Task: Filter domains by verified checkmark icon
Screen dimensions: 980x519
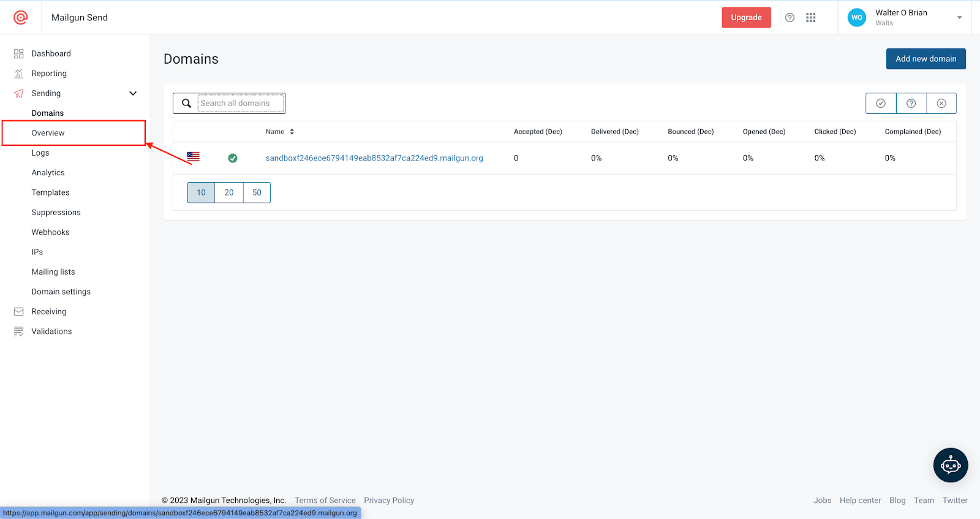Action: (x=881, y=104)
